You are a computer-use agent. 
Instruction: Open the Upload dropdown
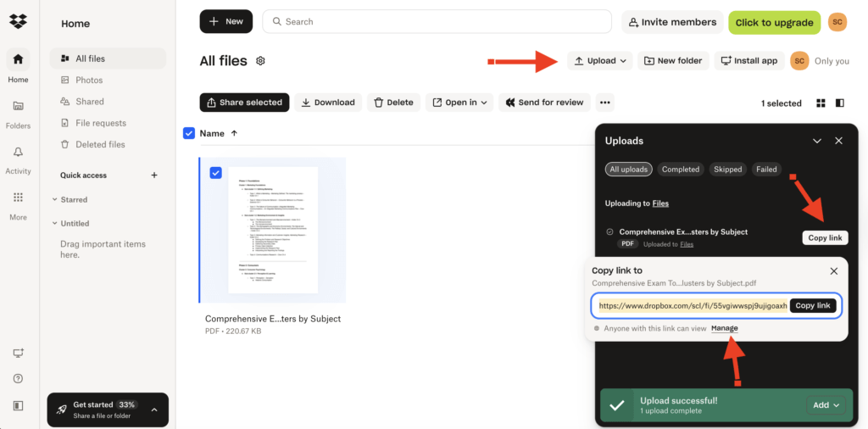coord(600,61)
